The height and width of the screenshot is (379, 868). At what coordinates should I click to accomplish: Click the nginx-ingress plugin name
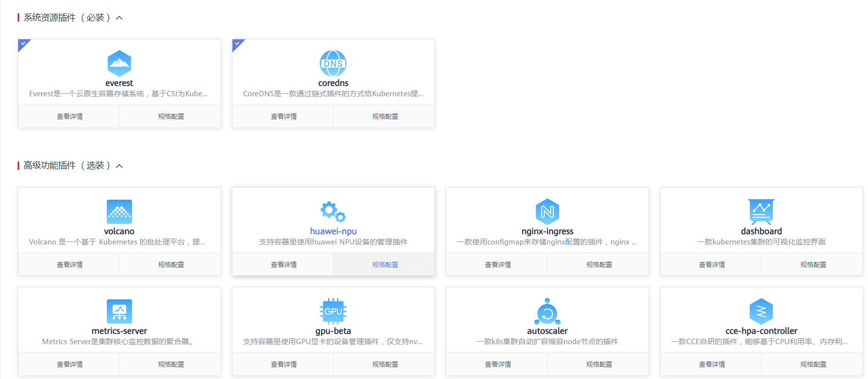click(x=547, y=231)
